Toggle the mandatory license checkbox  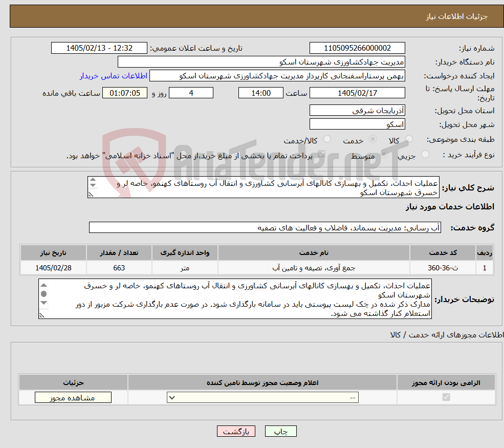tap(446, 397)
